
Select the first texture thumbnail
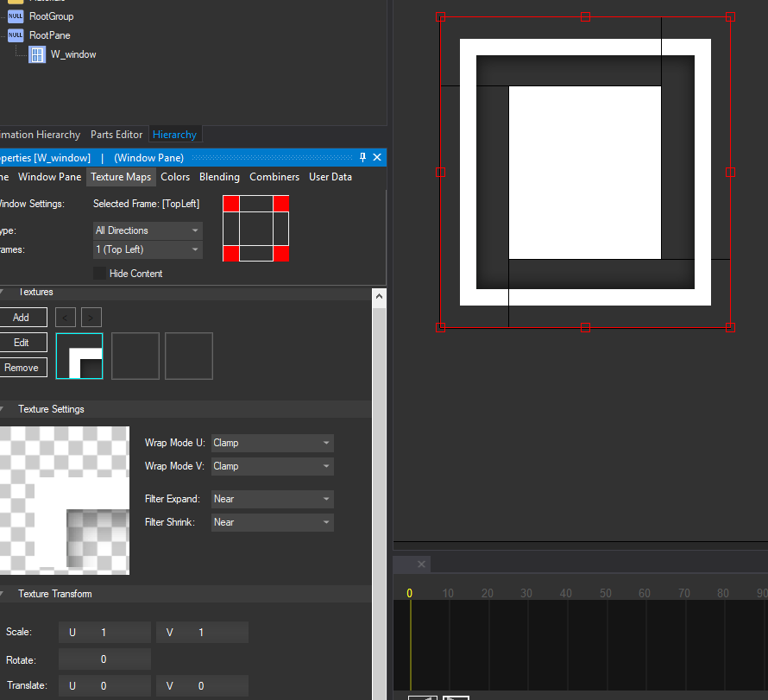(79, 356)
